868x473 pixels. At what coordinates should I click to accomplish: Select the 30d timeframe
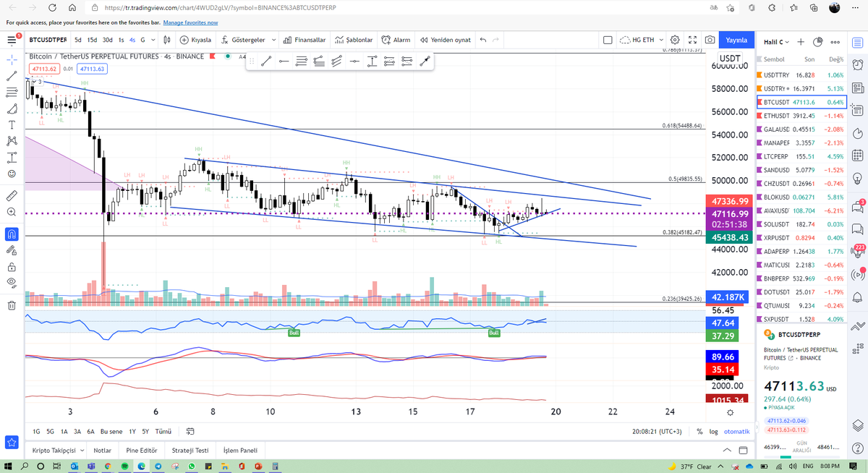pos(108,40)
